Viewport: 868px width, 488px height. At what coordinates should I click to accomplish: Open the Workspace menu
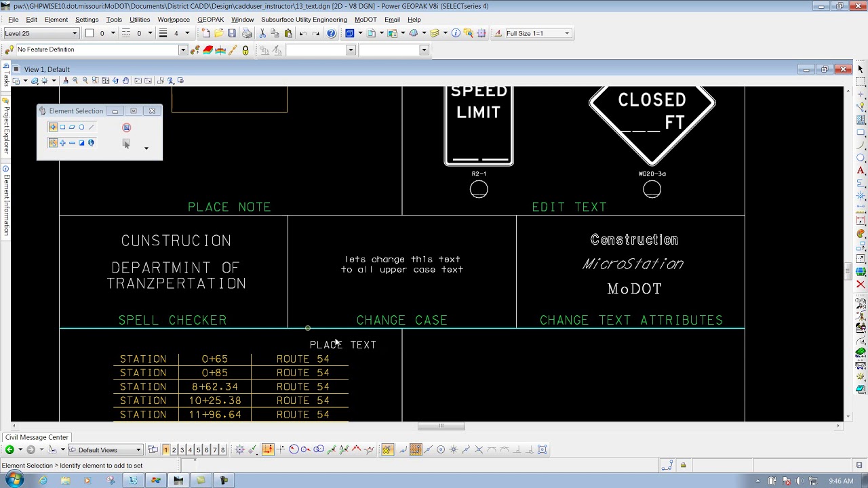[x=174, y=20]
